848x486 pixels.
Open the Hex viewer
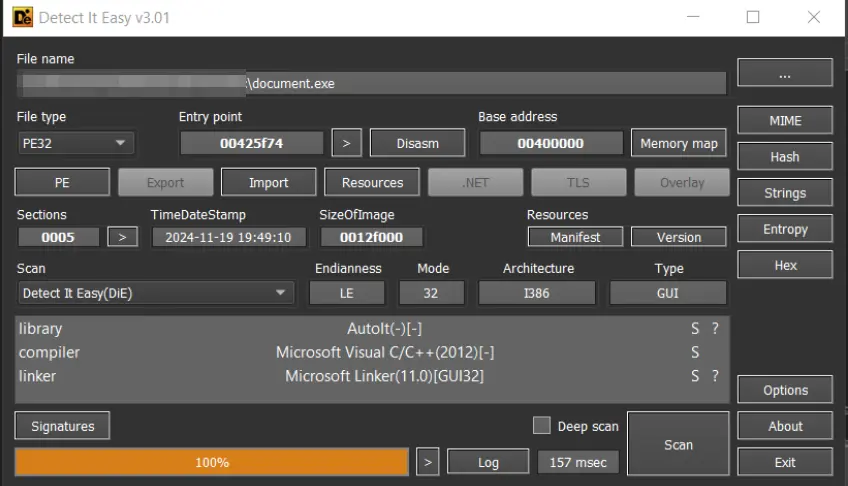pyautogui.click(x=785, y=265)
